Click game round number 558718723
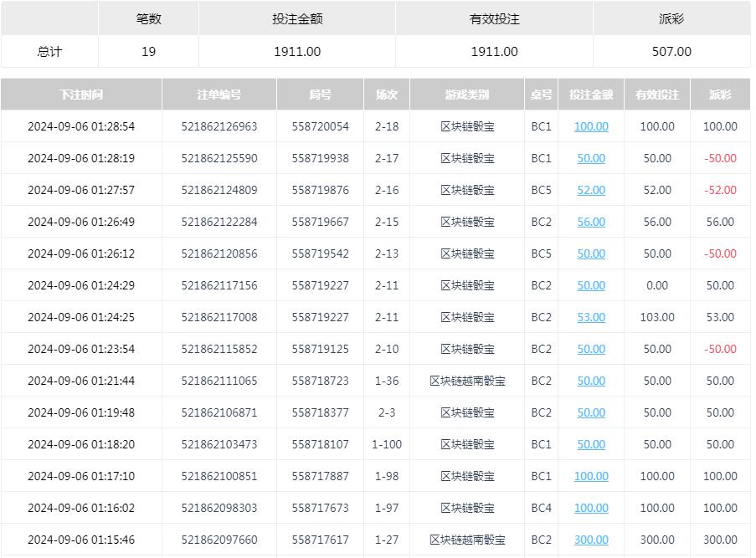This screenshot has height=558, width=756. (x=320, y=381)
